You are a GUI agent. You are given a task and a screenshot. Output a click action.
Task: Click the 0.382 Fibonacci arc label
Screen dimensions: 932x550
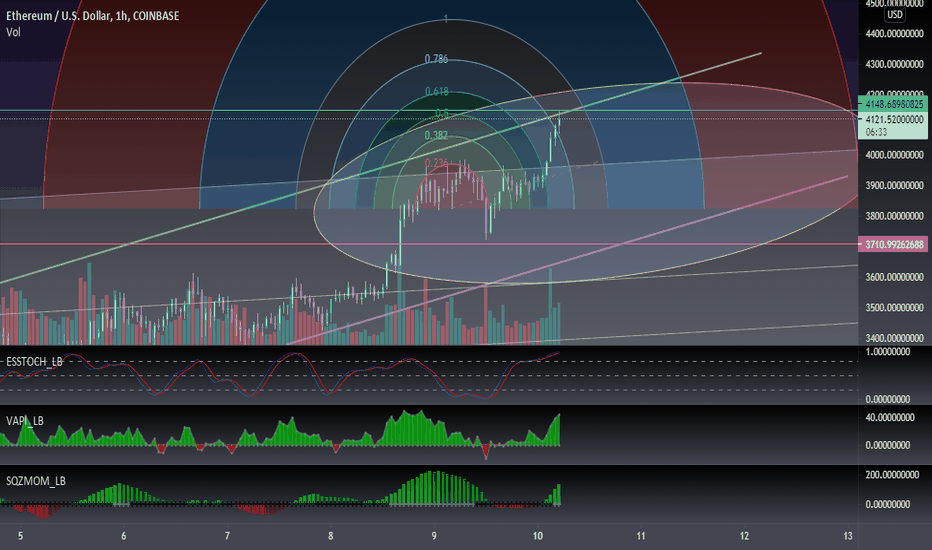(436, 136)
